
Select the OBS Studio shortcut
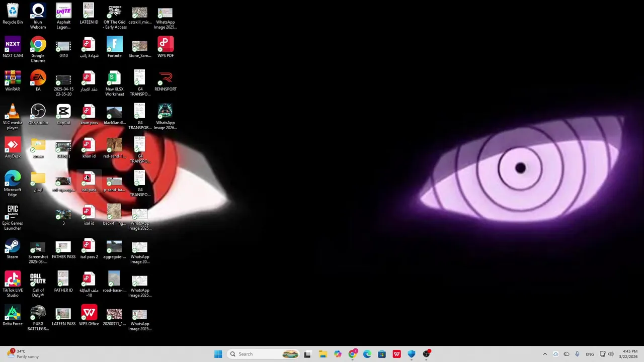point(38,115)
